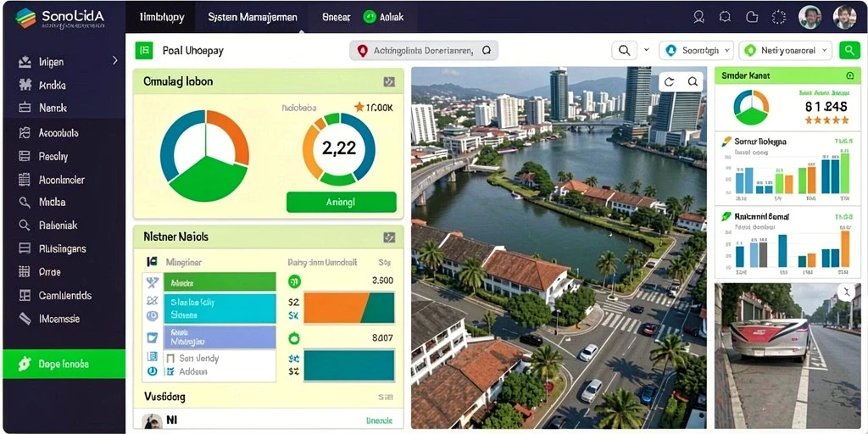
Task: Click green icon beside Poal Uhoepay
Action: click(x=144, y=50)
